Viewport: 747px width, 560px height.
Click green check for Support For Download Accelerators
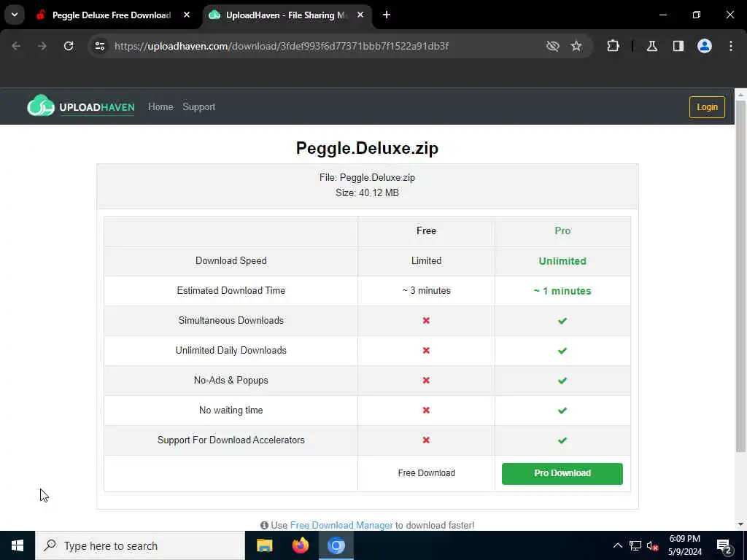tap(562, 440)
